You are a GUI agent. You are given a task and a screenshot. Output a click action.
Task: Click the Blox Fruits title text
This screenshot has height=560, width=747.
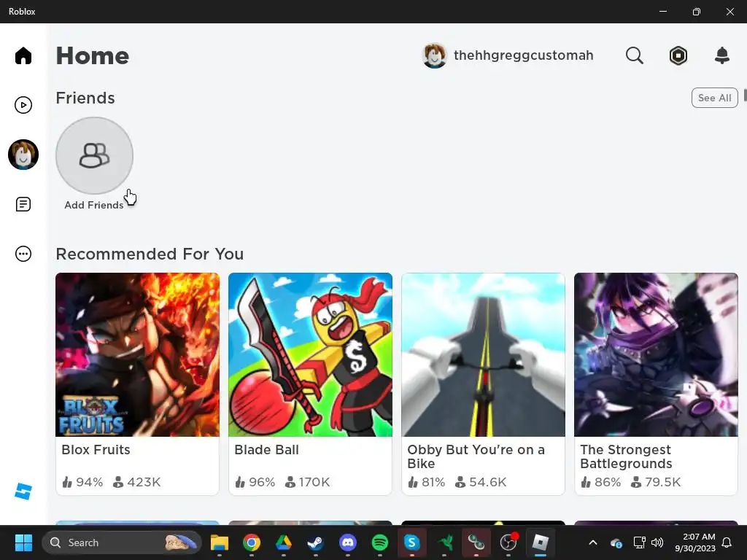pyautogui.click(x=96, y=449)
